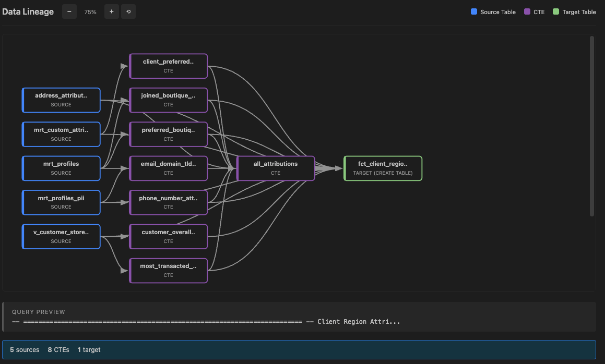Image resolution: width=605 pixels, height=364 pixels.
Task: Select the fct_client_regio.. target node
Action: (x=383, y=168)
